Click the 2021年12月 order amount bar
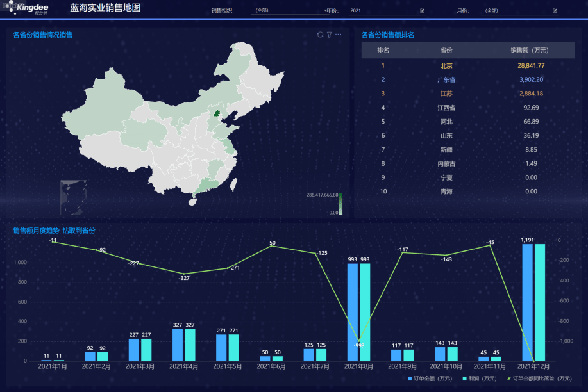The width and height of the screenshot is (588, 392). click(528, 302)
